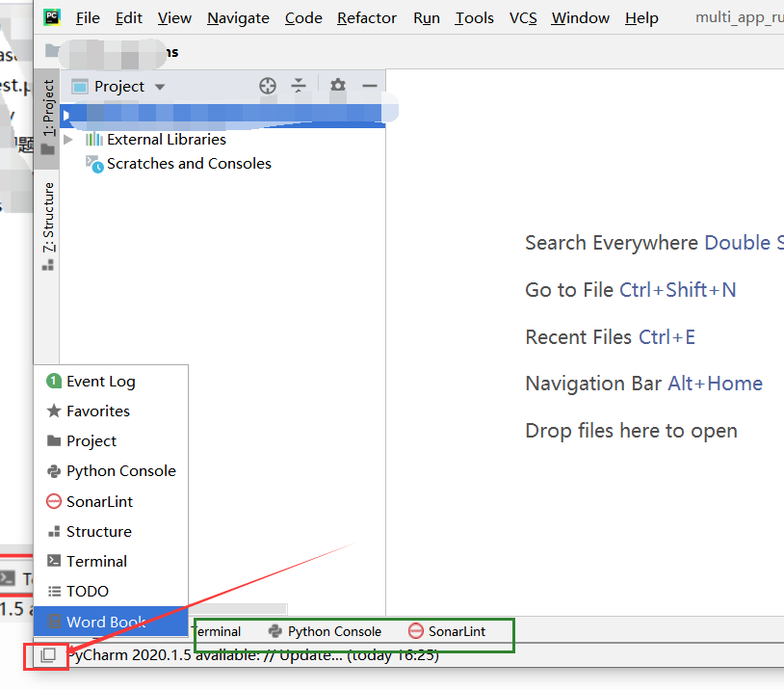Open the VCS menu
Image resolution: width=784 pixels, height=690 pixels.
pyautogui.click(x=523, y=18)
